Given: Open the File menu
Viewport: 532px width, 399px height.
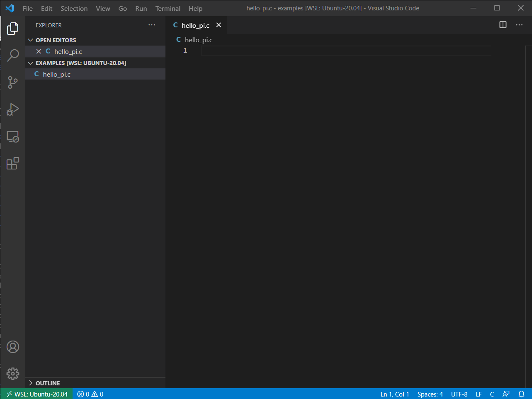Looking at the screenshot, I should 28,8.
